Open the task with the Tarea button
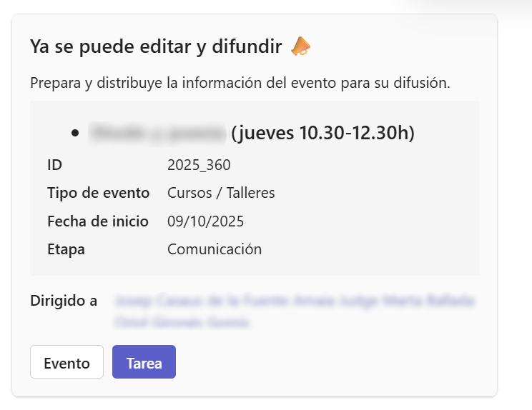 click(x=144, y=362)
